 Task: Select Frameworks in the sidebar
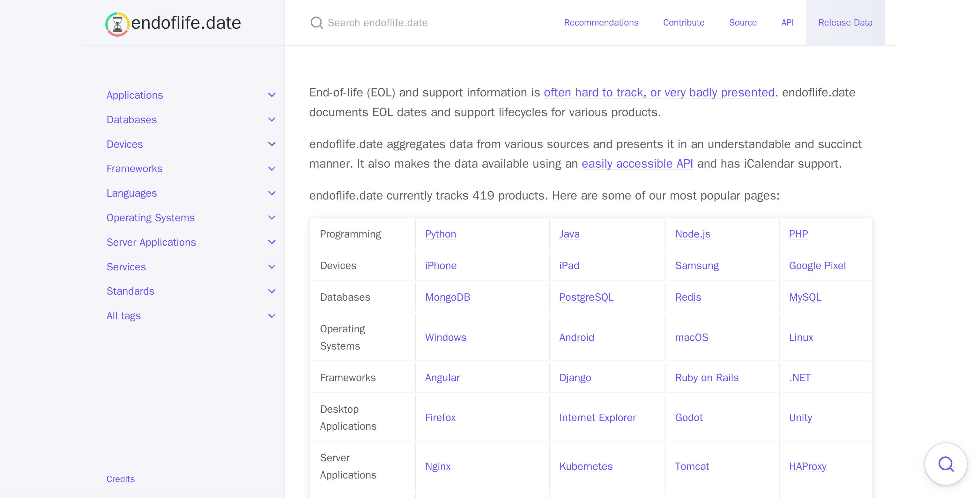pos(134,168)
